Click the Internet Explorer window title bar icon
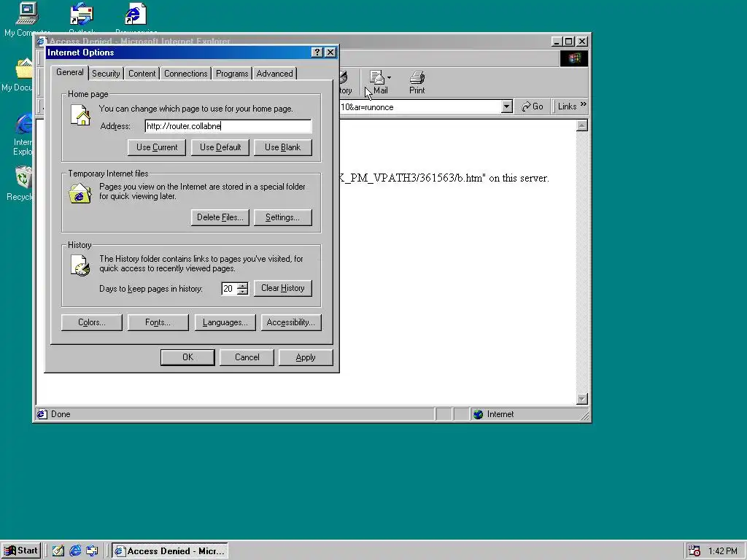The image size is (747, 560). coord(42,42)
